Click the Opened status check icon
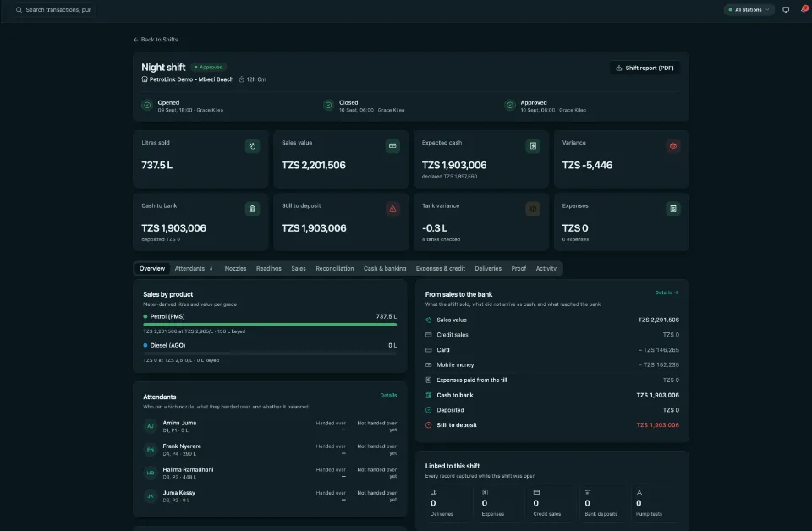 [x=147, y=106]
